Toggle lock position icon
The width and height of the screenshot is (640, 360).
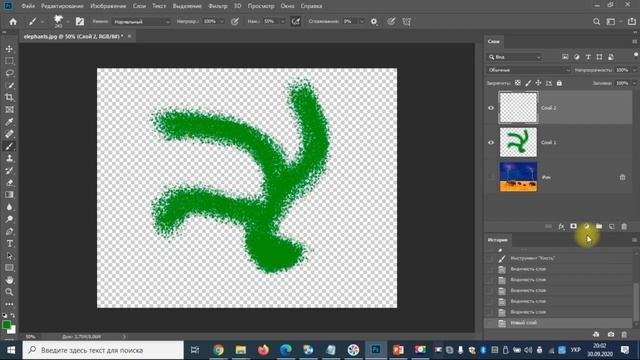pos(538,83)
